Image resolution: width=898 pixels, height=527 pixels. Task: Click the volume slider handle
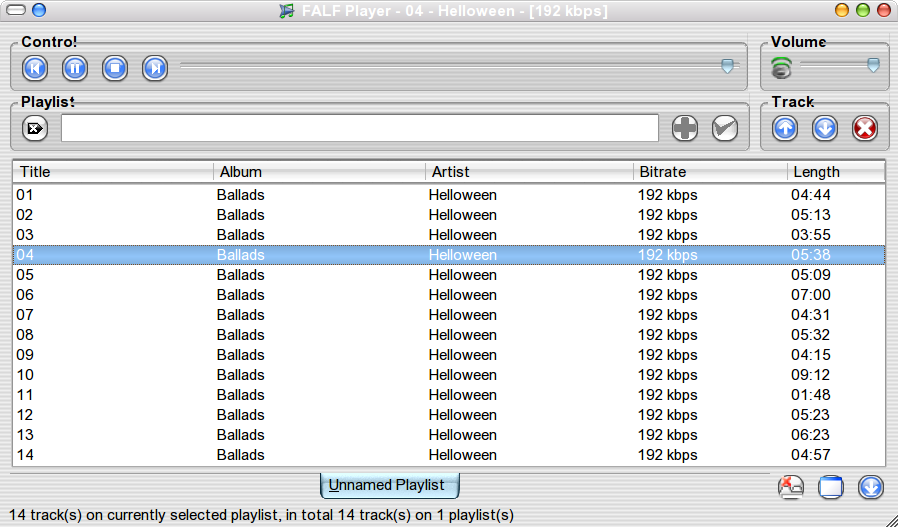(x=873, y=65)
